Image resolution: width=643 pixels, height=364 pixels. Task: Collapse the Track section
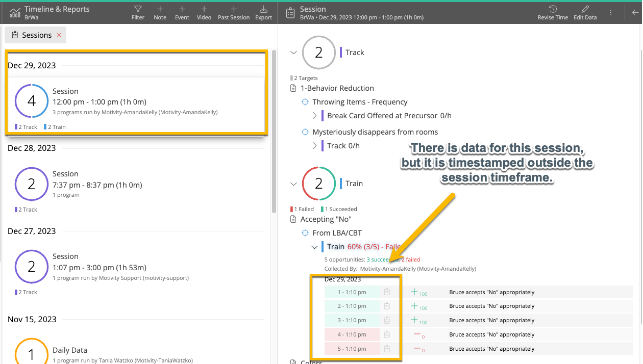[293, 52]
